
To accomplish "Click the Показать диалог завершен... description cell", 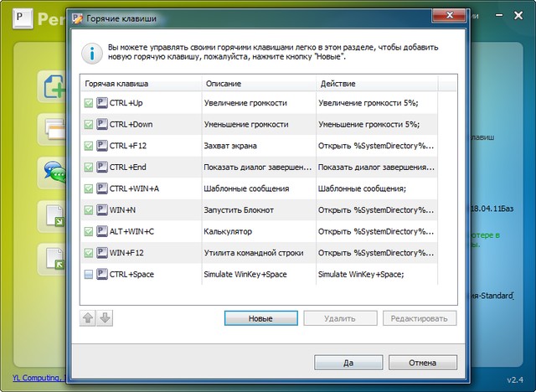I will coord(258,168).
